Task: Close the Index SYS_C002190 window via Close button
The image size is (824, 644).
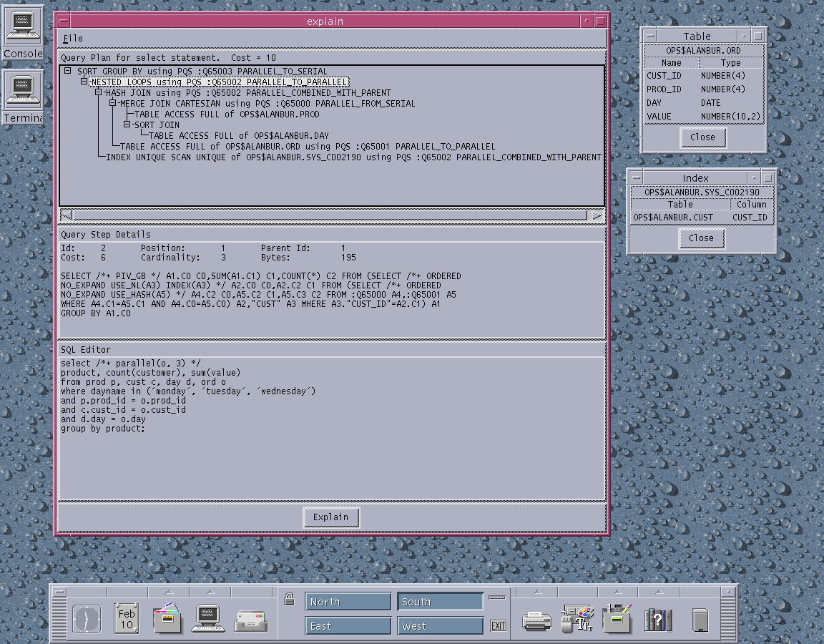Action: [x=701, y=238]
